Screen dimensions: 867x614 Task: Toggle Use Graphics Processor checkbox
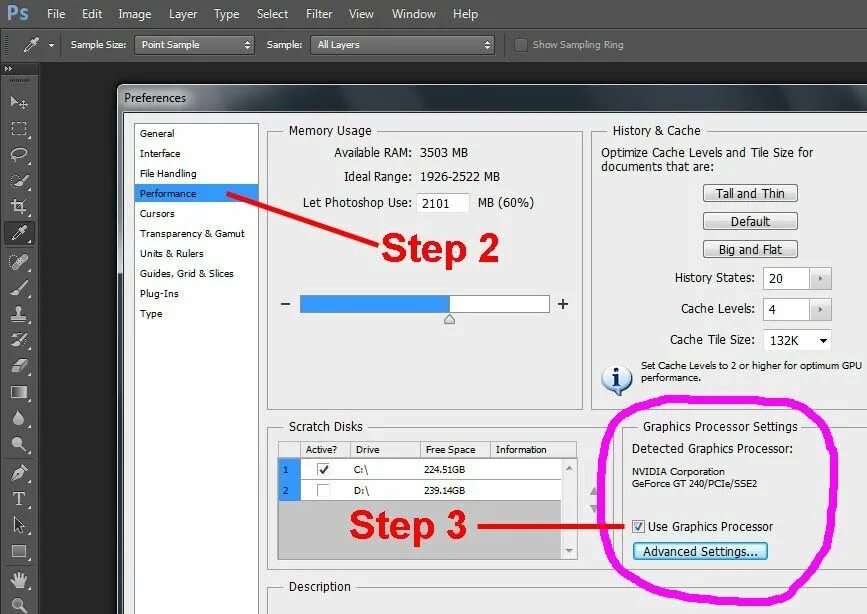(638, 527)
